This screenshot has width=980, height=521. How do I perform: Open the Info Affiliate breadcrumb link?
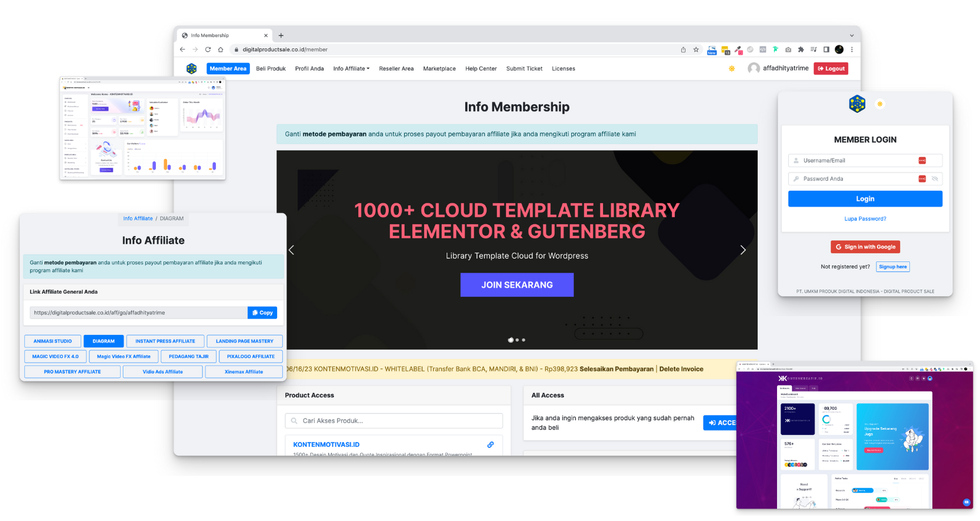[138, 218]
